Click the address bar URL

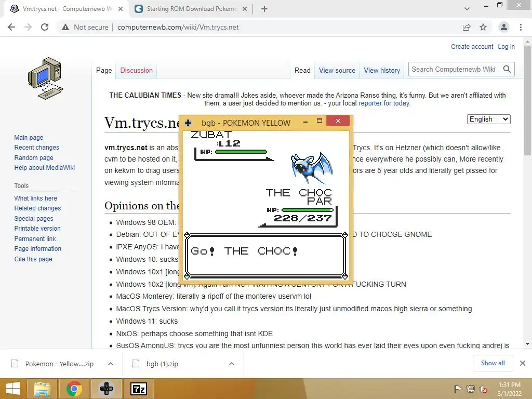pyautogui.click(x=178, y=27)
